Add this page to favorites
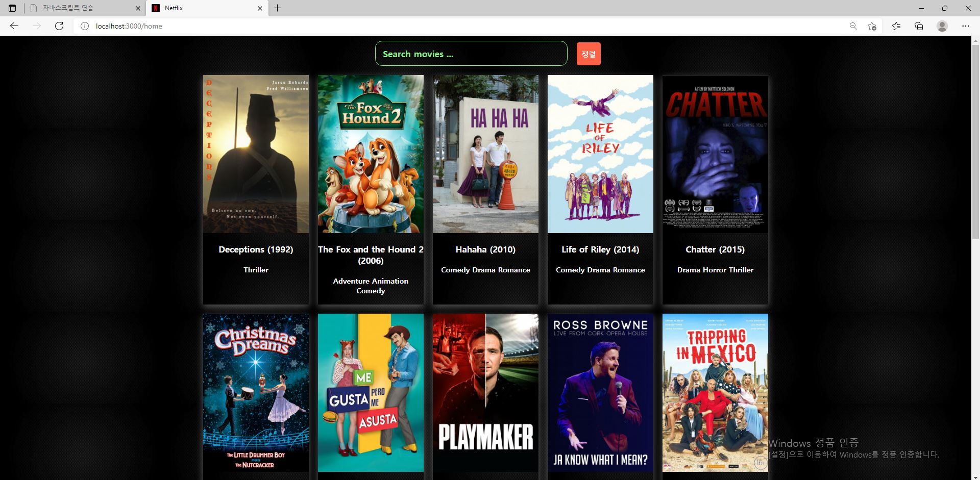The height and width of the screenshot is (480, 980). click(x=872, y=26)
